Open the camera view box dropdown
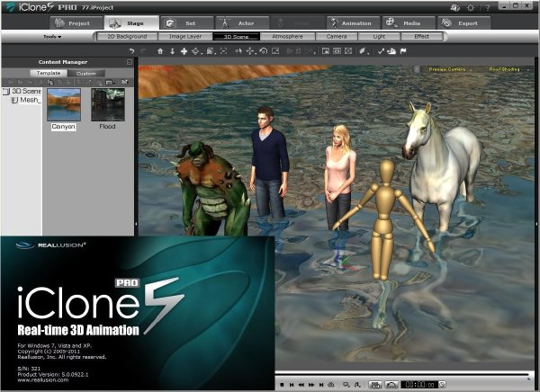 click(x=211, y=51)
